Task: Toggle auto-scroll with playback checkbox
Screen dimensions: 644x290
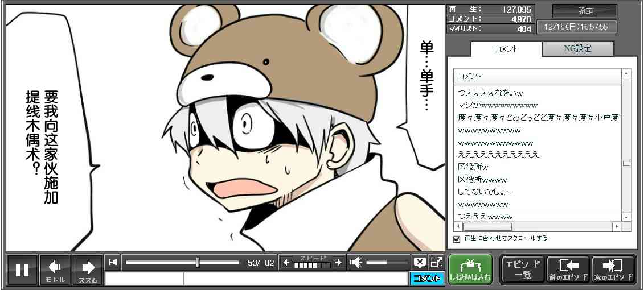Action: 457,239
